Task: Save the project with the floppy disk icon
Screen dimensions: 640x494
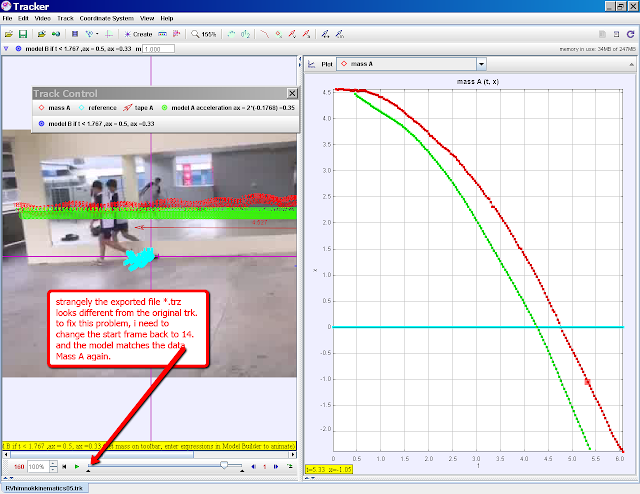Action: pyautogui.click(x=22, y=34)
